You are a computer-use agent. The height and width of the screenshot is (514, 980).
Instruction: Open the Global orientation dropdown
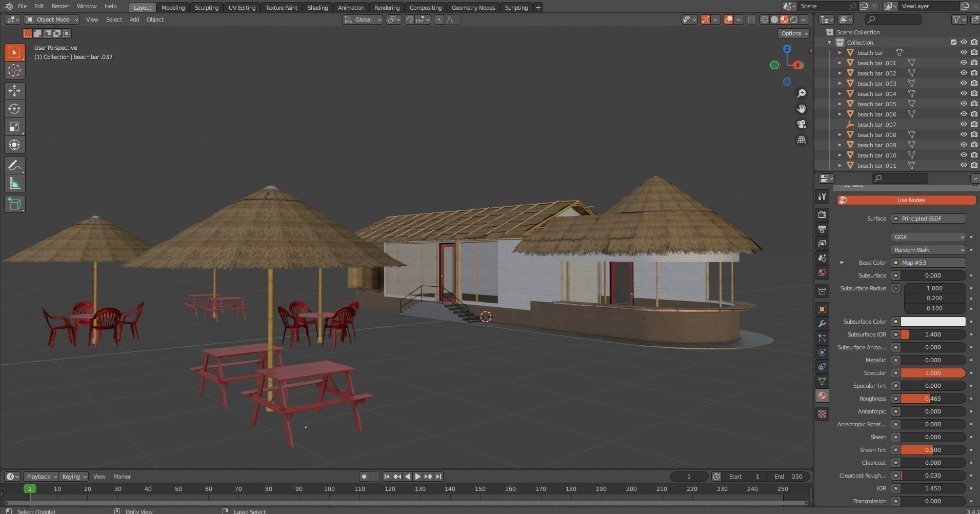[x=363, y=19]
